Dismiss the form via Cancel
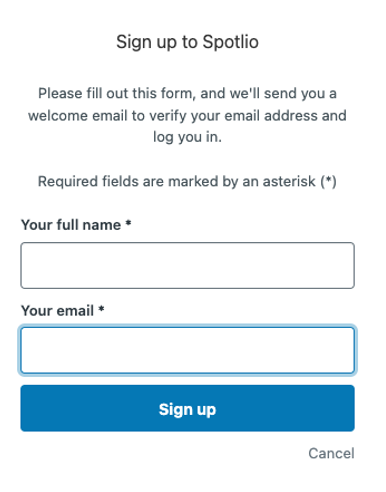The image size is (386, 492). point(331,453)
